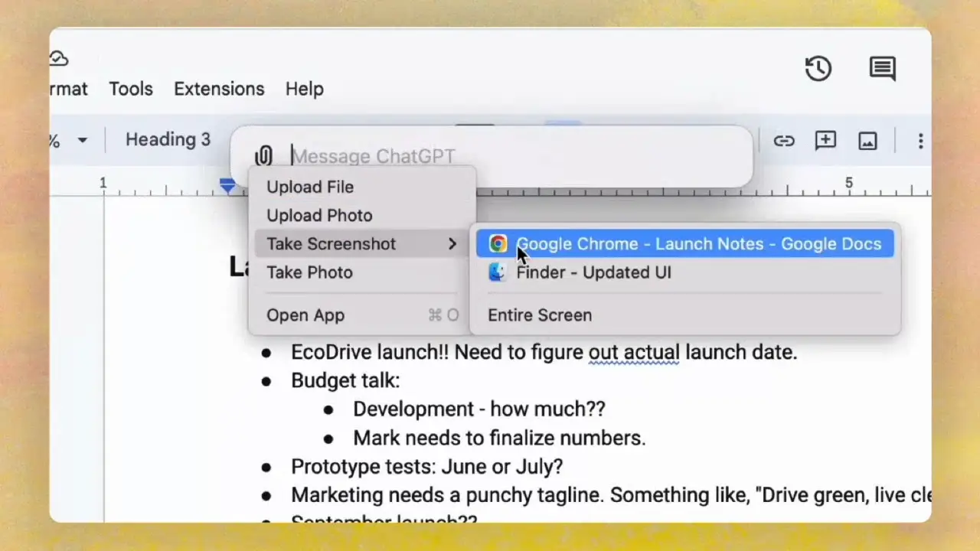Click 'Prototype tests: June or July?' line
Screen dimensions: 980x551
tap(426, 466)
